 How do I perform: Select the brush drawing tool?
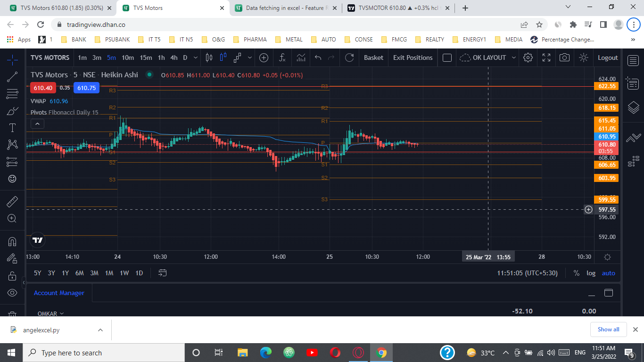12,111
